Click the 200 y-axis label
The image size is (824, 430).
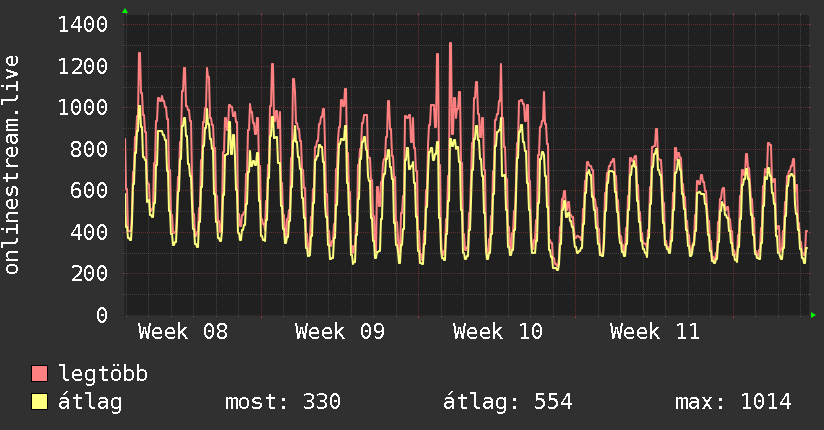click(89, 273)
